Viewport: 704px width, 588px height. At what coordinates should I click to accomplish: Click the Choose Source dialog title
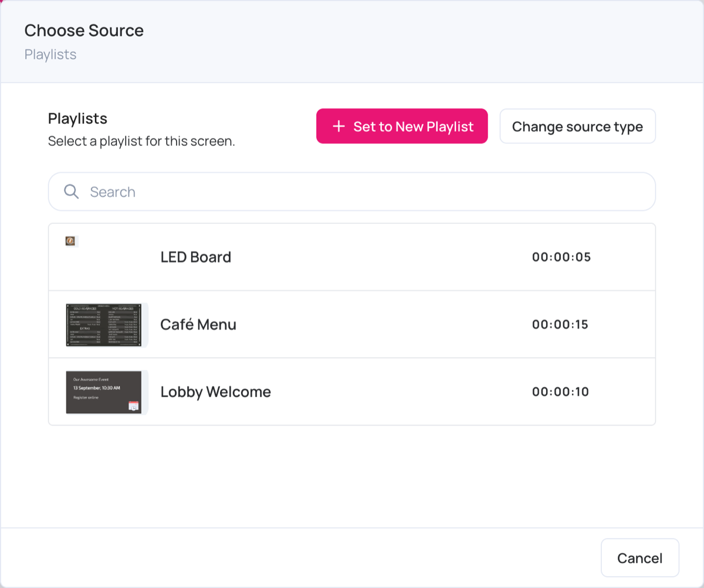pos(84,30)
